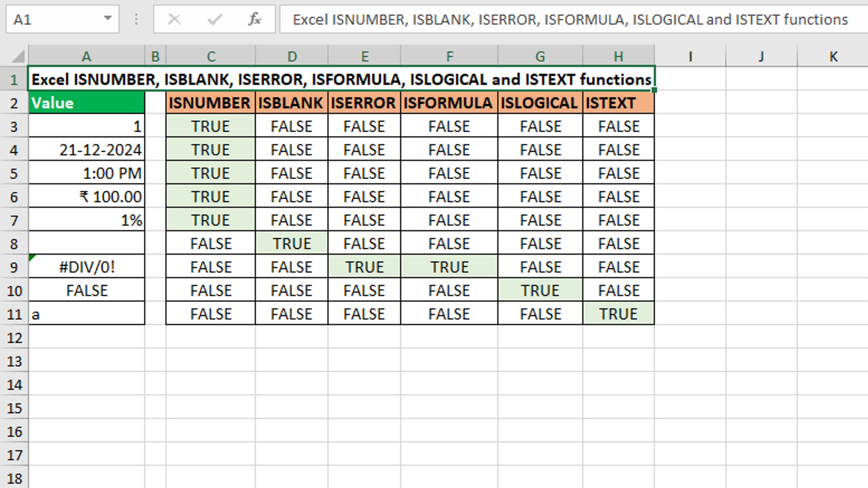Image resolution: width=868 pixels, height=488 pixels.
Task: Click the ISBLANK TRUE cell in row 8
Action: (x=292, y=244)
